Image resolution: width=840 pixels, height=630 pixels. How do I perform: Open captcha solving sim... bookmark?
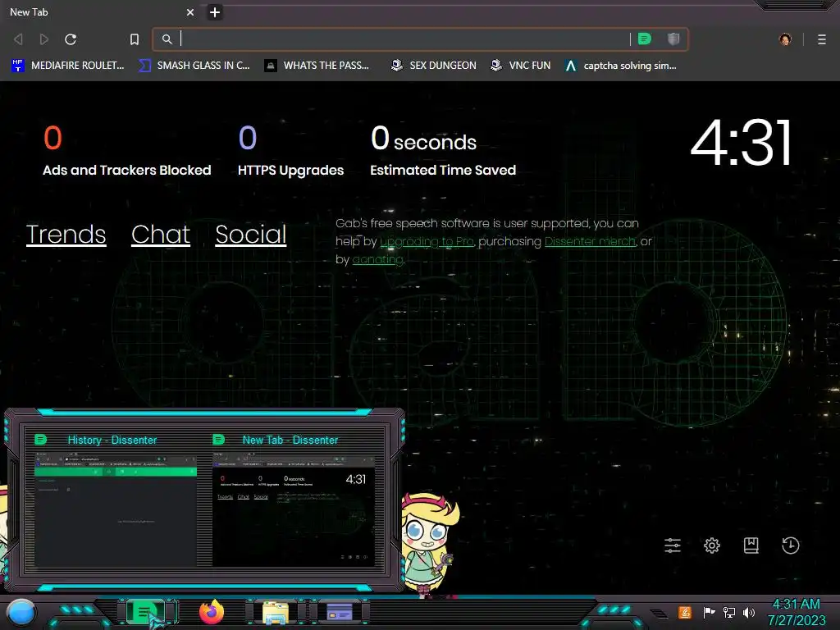tap(620, 66)
